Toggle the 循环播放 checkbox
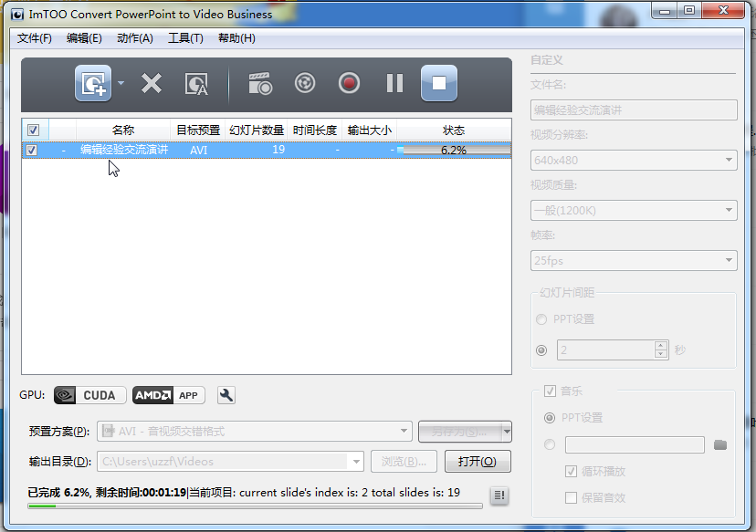Screen dimensions: 756x532 tap(571, 471)
